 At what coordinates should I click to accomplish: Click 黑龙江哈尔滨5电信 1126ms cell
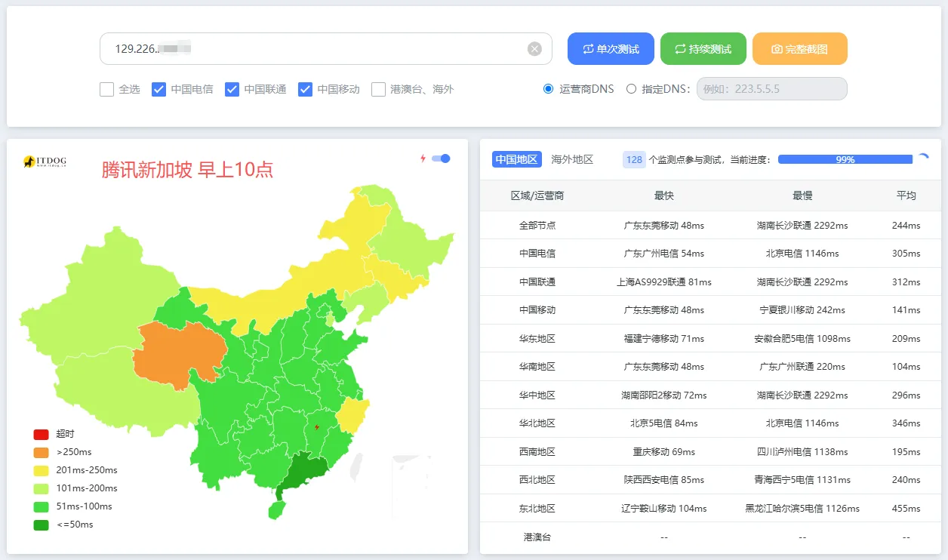coord(802,509)
